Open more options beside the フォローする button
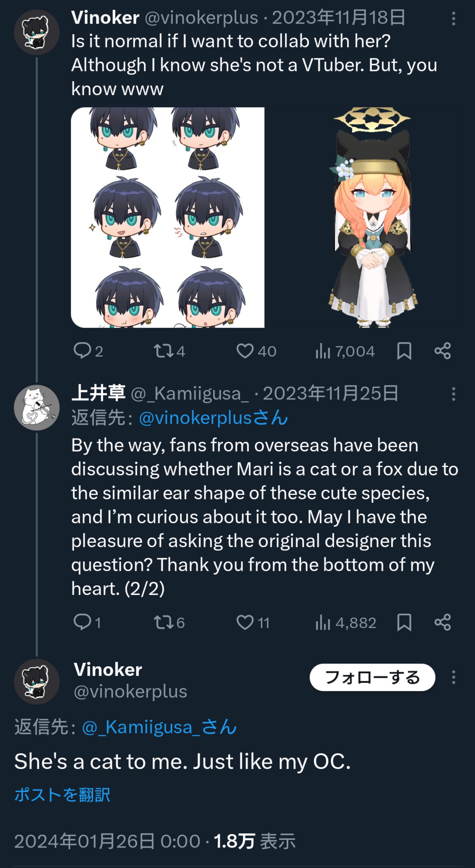The width and height of the screenshot is (475, 868). [454, 677]
